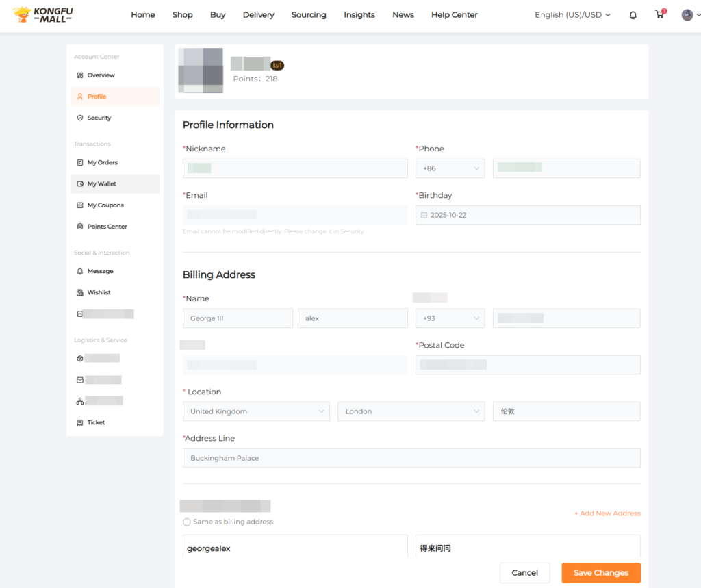
Task: Open the shopping cart icon
Action: point(659,14)
